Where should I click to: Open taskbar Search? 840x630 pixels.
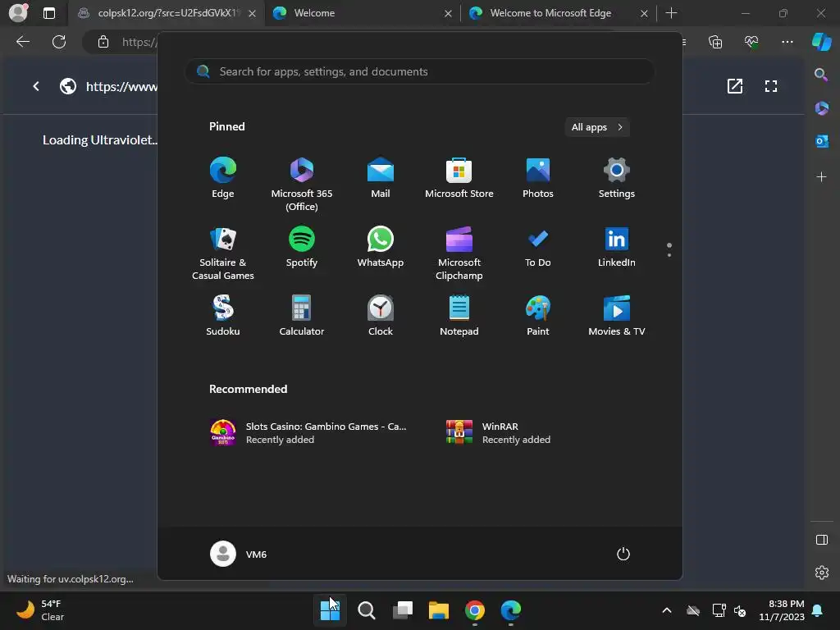pyautogui.click(x=367, y=610)
